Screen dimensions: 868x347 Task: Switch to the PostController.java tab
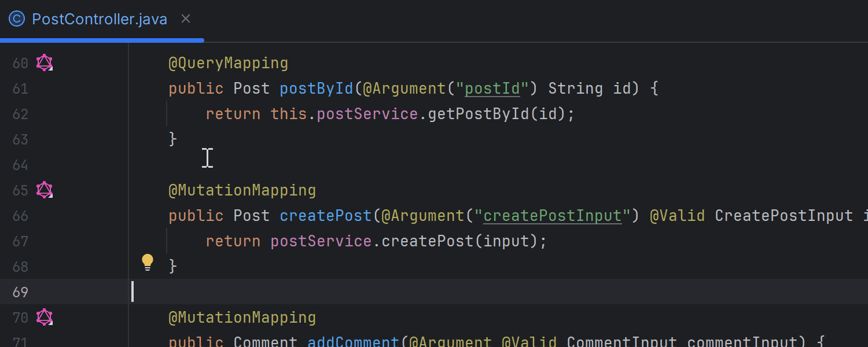(x=98, y=19)
